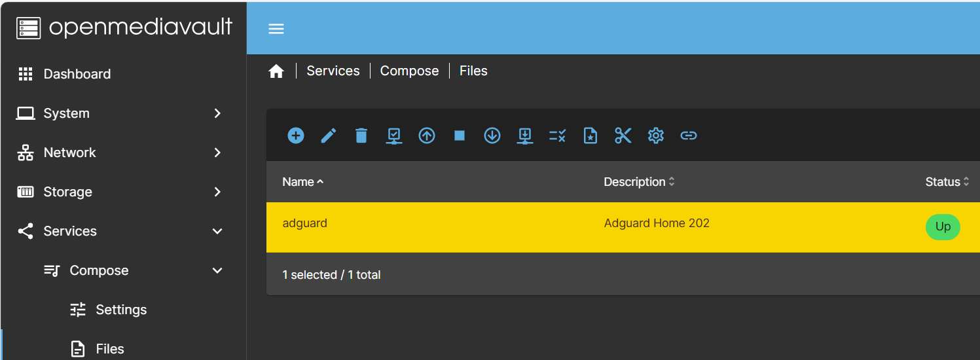The width and height of the screenshot is (980, 360).
Task: Click the Delete trash icon
Action: coord(361,135)
